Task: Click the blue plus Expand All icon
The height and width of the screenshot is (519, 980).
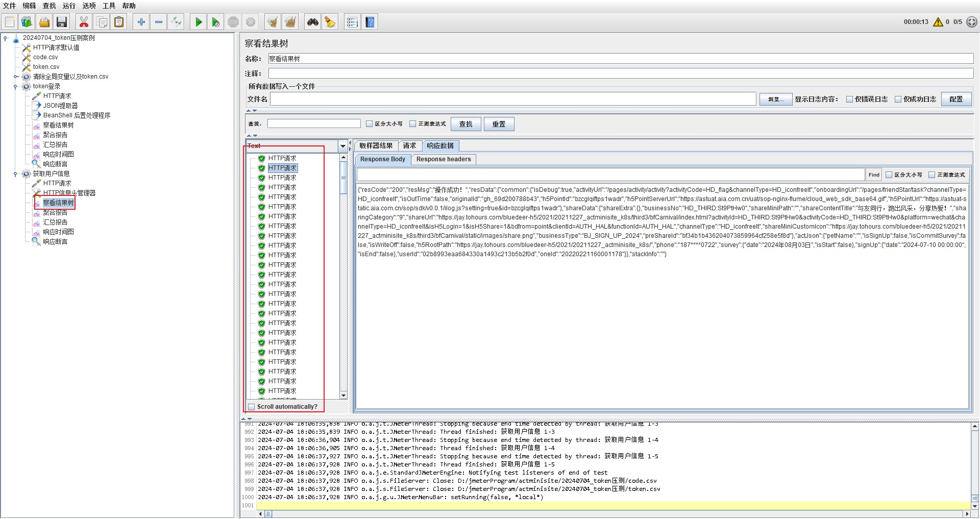Action: pos(141,22)
